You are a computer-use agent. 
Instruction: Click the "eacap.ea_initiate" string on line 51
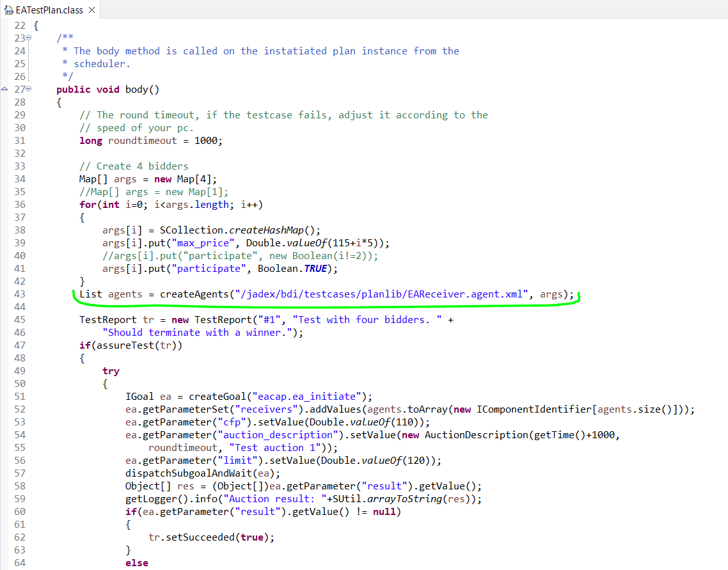click(307, 397)
